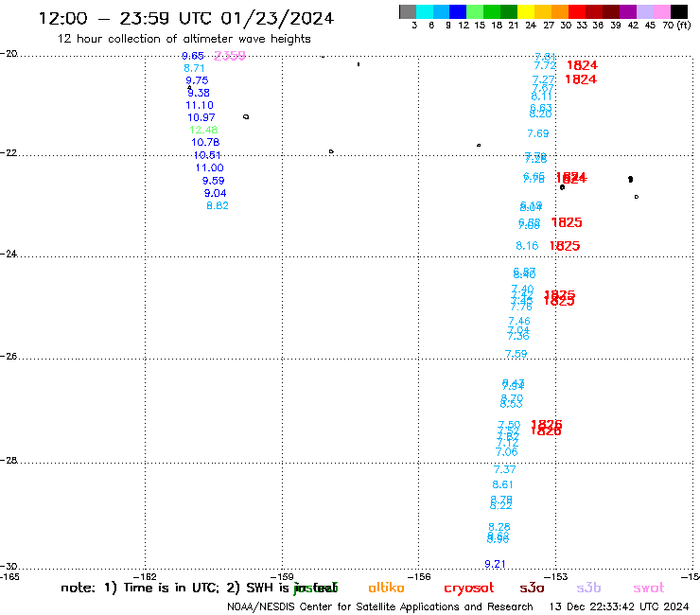
Task: Click the -28 latitude axis label
Action: (x=9, y=460)
